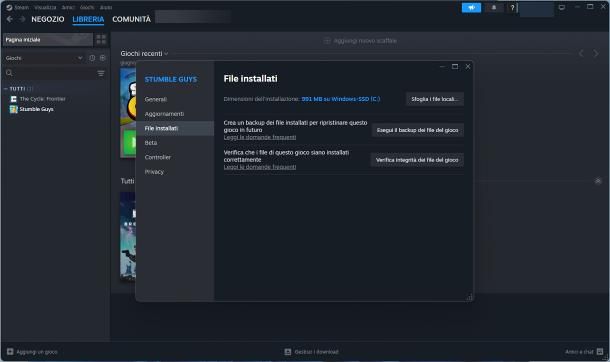Switch to the NEGOZIO tab
The width and height of the screenshot is (610, 362).
[x=48, y=19]
